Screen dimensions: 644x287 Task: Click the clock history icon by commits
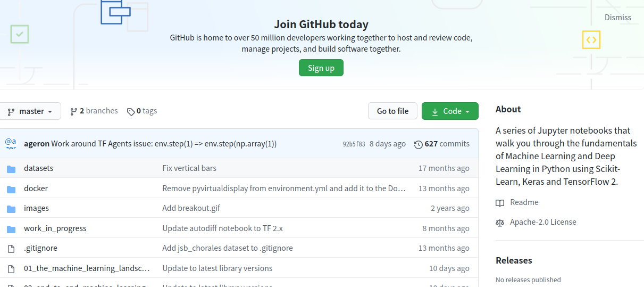tap(419, 144)
